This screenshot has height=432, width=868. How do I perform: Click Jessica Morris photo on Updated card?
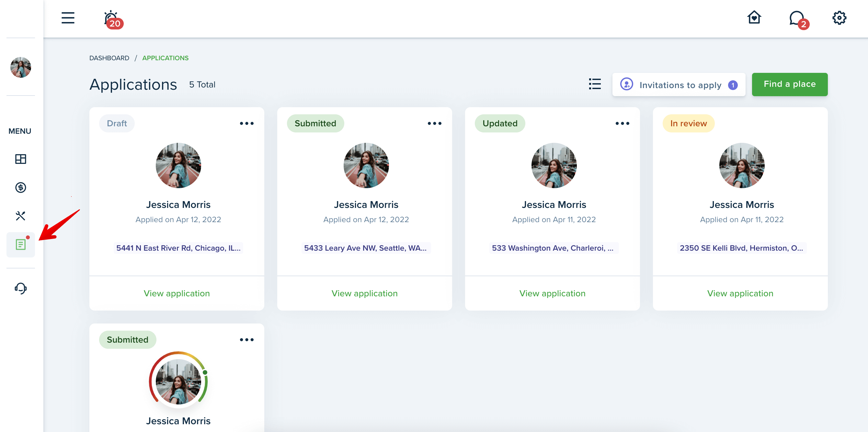(554, 165)
